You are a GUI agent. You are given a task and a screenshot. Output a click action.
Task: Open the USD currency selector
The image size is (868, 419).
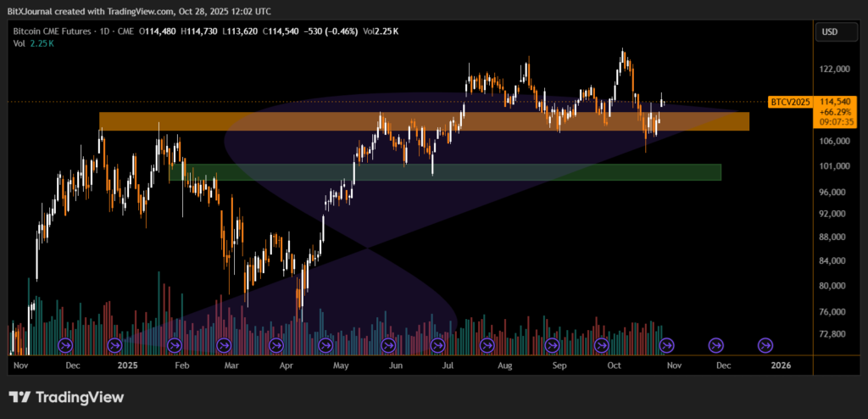click(829, 32)
